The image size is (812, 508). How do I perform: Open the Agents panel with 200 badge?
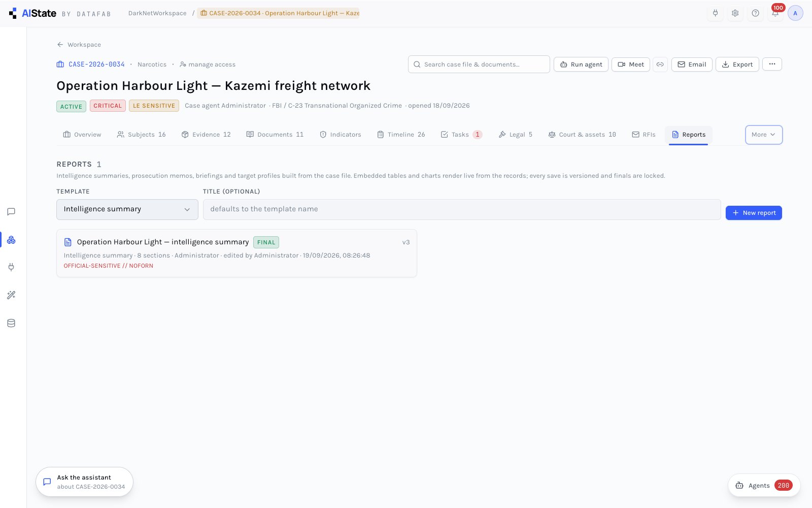(764, 486)
